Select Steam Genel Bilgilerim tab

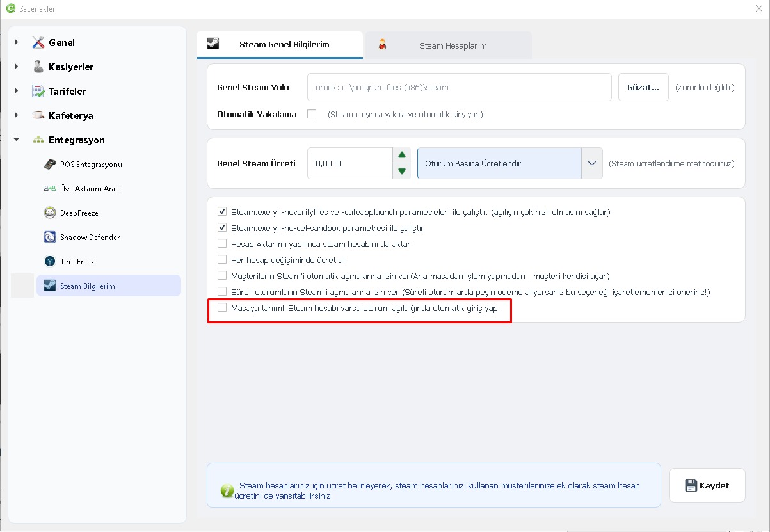click(x=280, y=45)
